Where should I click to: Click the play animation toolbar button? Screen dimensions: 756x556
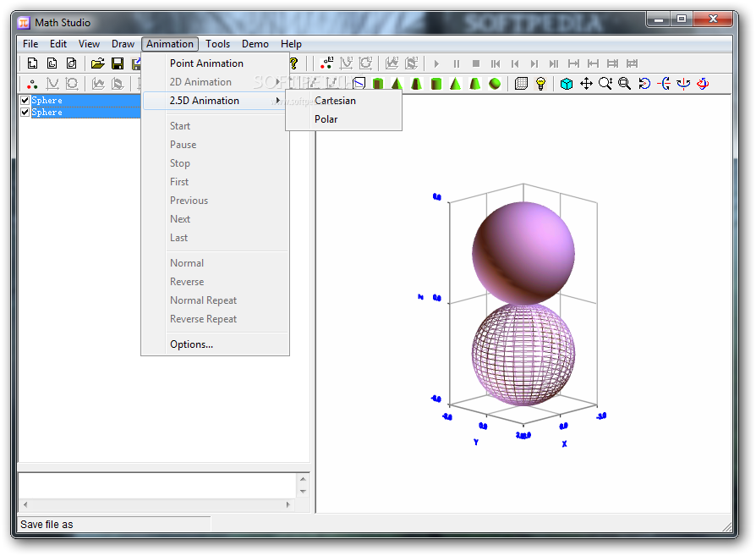point(437,63)
